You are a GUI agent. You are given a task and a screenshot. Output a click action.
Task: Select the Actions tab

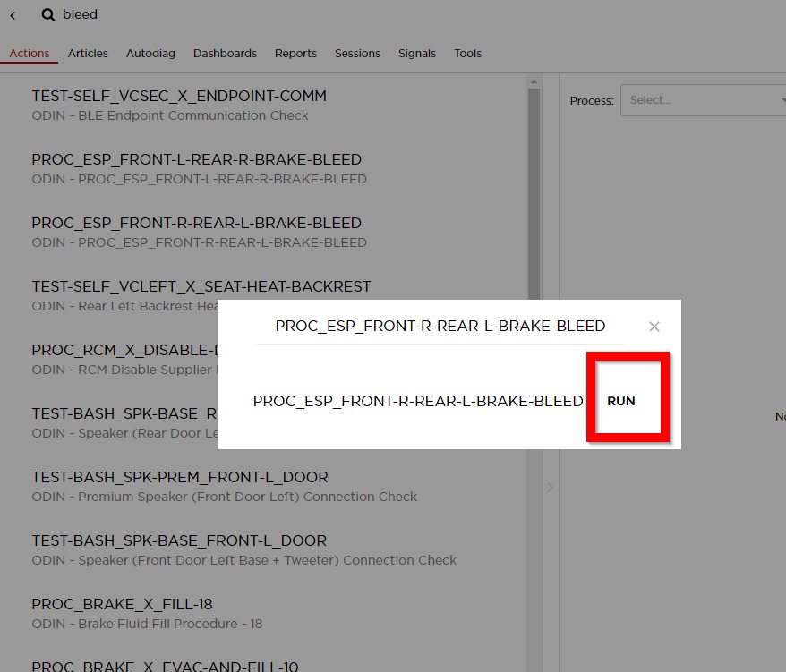tap(30, 53)
